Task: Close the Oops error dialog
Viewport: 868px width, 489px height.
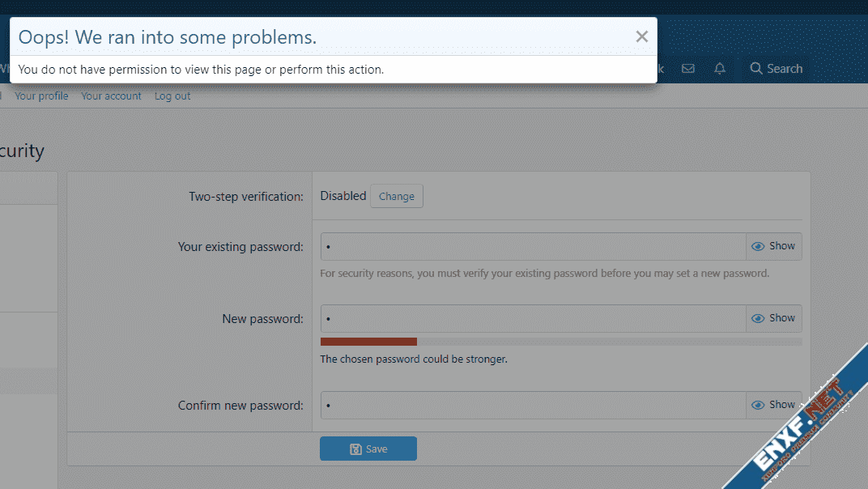Action: pos(641,36)
